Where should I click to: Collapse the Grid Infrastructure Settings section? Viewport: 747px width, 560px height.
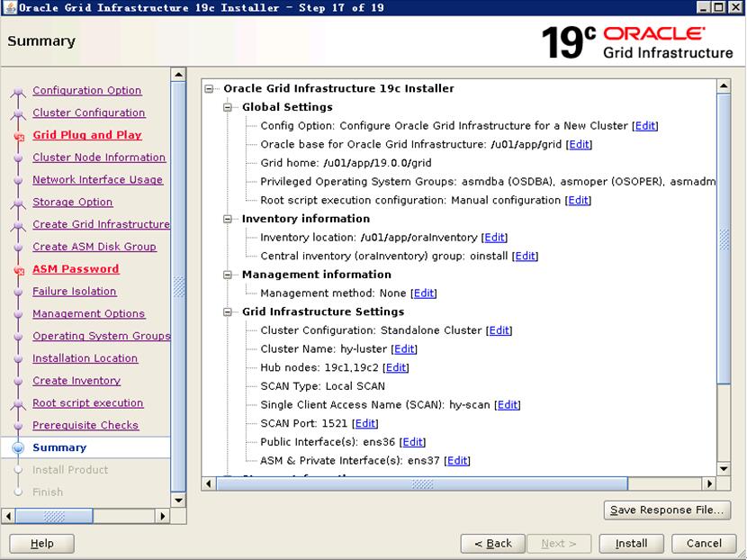(x=228, y=312)
